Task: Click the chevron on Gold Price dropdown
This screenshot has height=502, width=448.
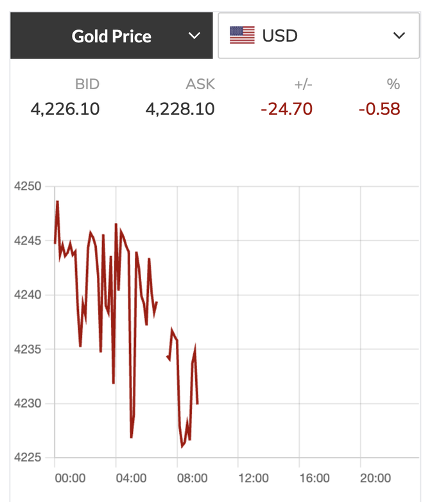Action: coord(194,36)
